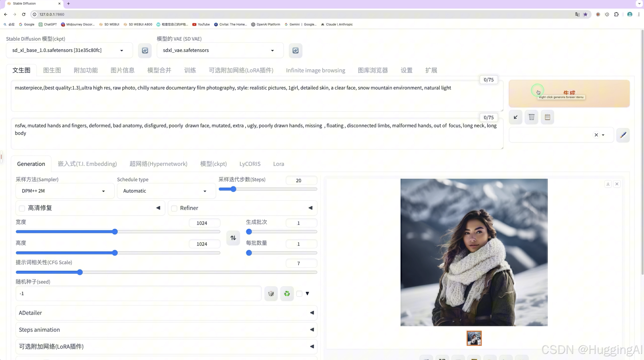Screen dimensions: 644x360
Task: Open the Claude \ Anthropic bookmark
Action: click(x=337, y=24)
